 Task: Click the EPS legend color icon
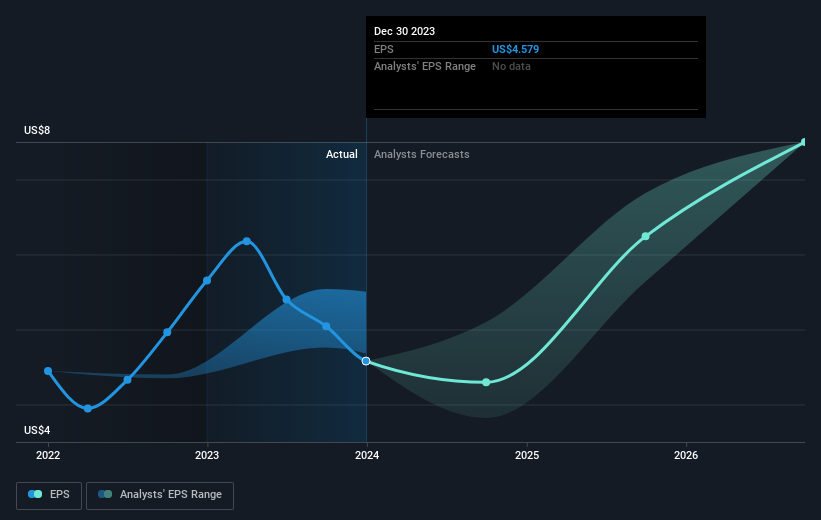pyautogui.click(x=35, y=494)
